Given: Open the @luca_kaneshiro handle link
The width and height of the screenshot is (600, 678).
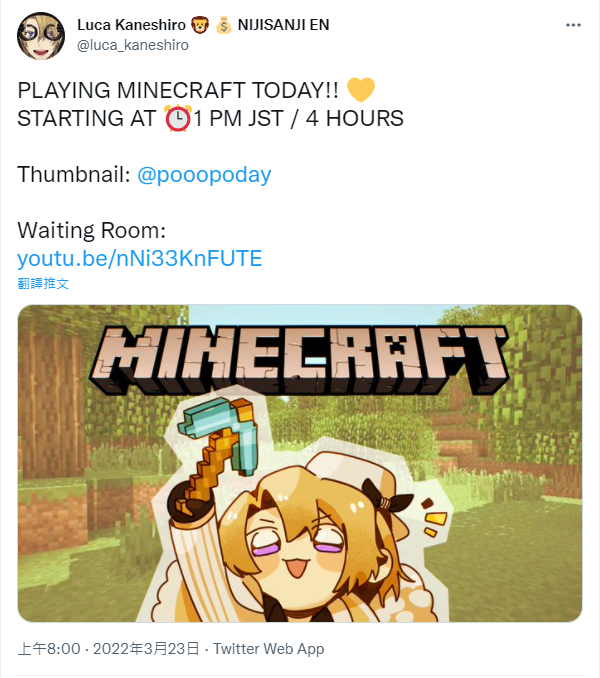Looking at the screenshot, I should (x=133, y=45).
